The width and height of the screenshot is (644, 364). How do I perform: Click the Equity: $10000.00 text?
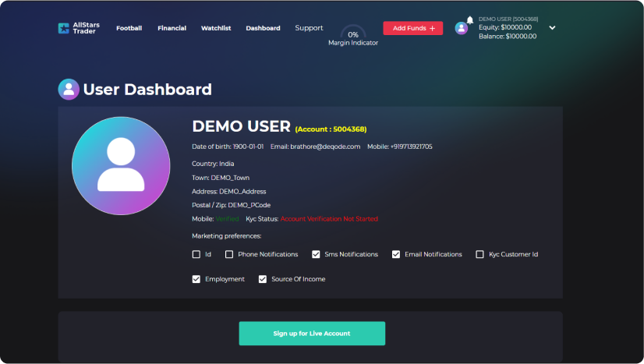coord(504,27)
